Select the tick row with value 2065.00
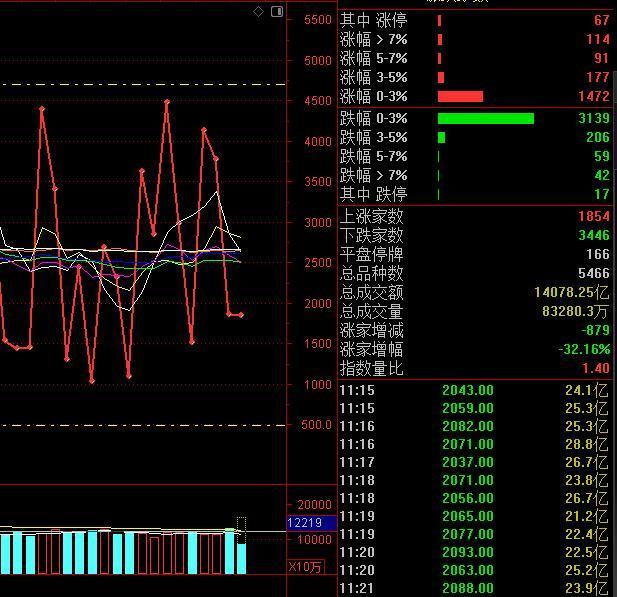The width and height of the screenshot is (617, 597). [x=474, y=516]
